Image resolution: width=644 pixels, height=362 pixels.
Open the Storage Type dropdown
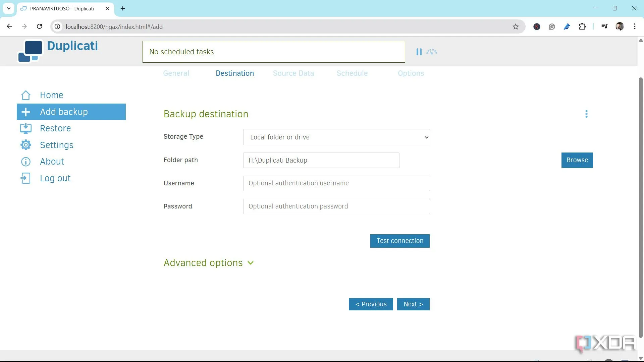click(x=336, y=137)
